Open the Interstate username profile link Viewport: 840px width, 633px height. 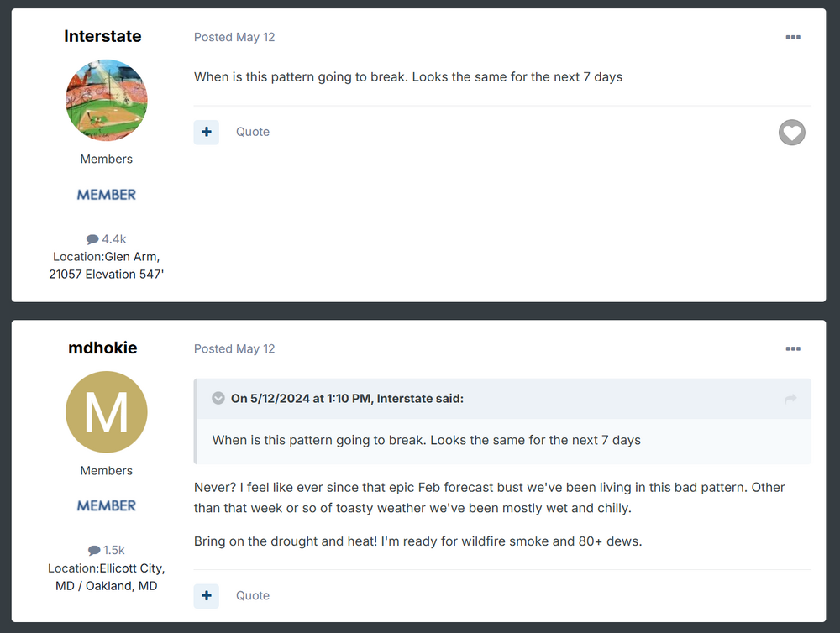tap(102, 36)
